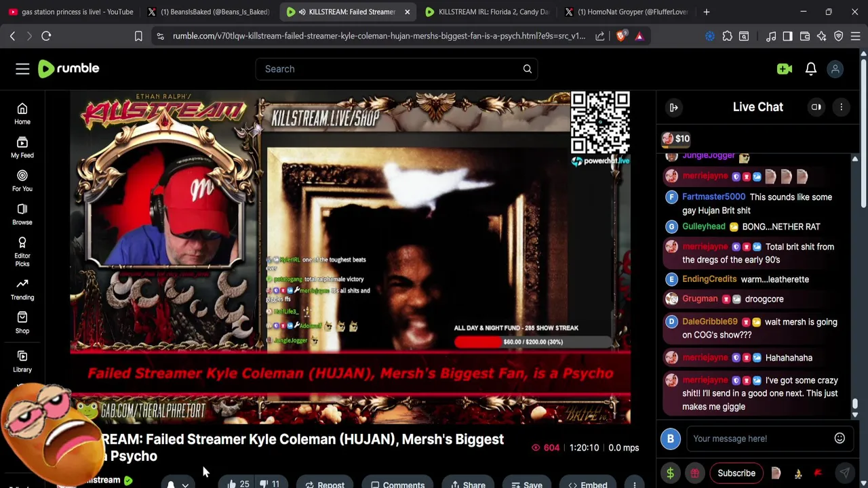Open My Feed in sidebar
The height and width of the screenshot is (488, 868).
(x=22, y=147)
